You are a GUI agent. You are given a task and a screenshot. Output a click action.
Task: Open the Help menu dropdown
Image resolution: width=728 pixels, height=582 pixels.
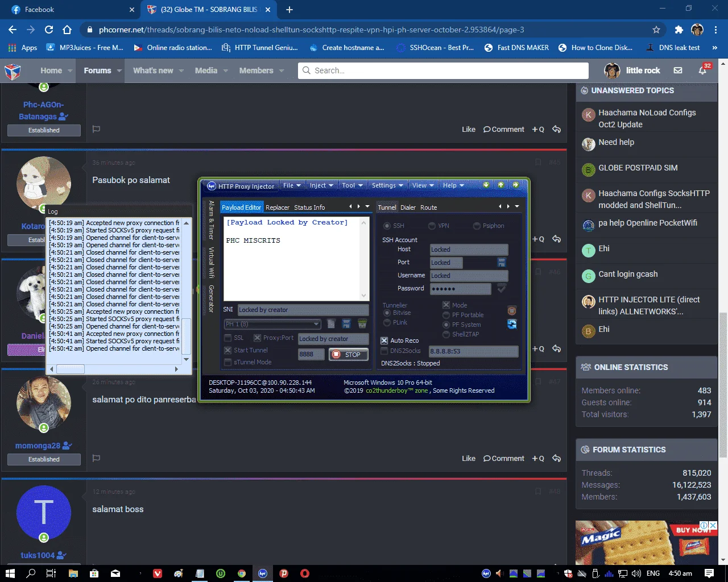click(x=453, y=185)
